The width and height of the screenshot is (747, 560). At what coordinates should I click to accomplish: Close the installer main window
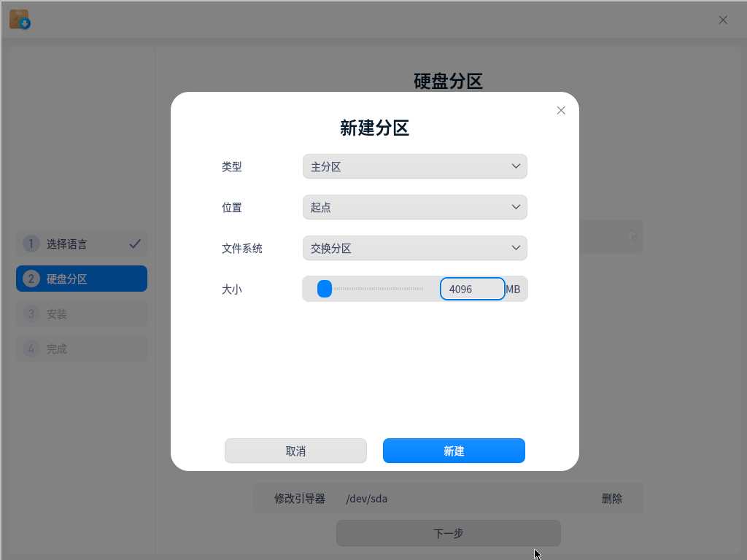coord(723,20)
